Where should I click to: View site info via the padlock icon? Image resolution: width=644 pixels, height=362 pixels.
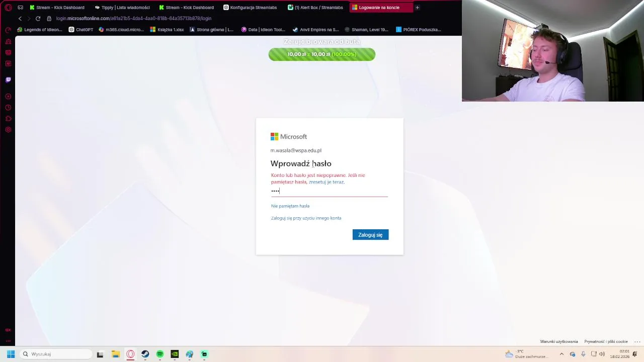click(49, 19)
